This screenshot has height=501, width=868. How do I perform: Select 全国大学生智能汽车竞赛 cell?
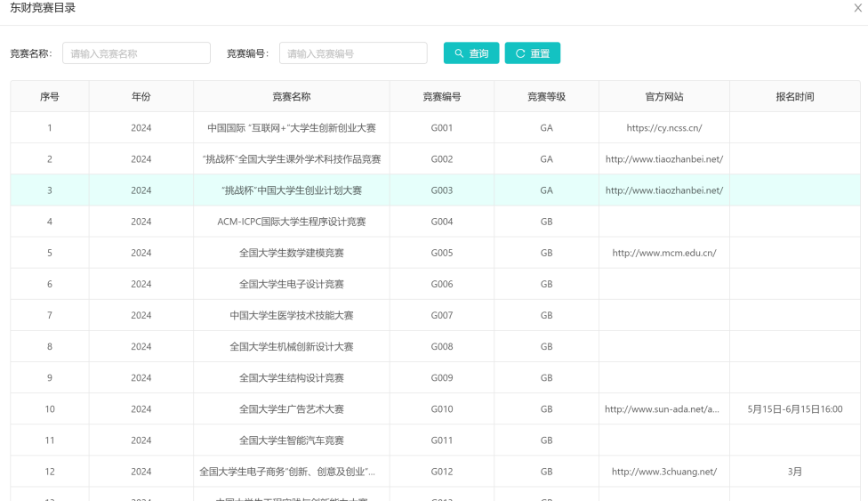tap(292, 440)
